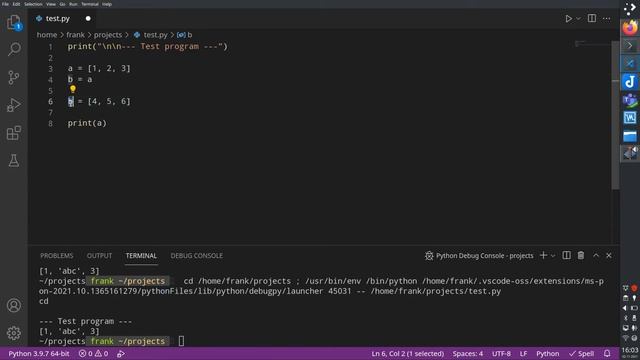Image resolution: width=640 pixels, height=360 pixels.
Task: Open the Run menu
Action: pyautogui.click(x=73, y=4)
